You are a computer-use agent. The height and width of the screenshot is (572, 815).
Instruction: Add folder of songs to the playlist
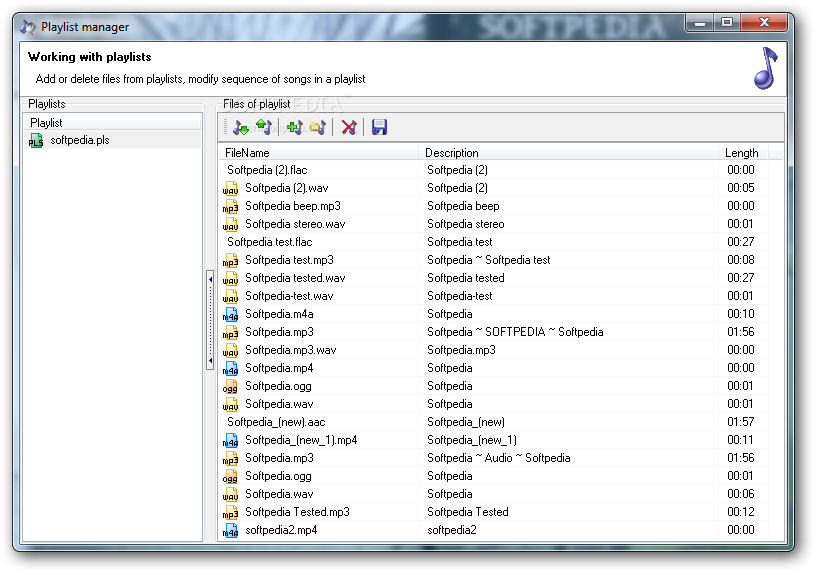318,127
